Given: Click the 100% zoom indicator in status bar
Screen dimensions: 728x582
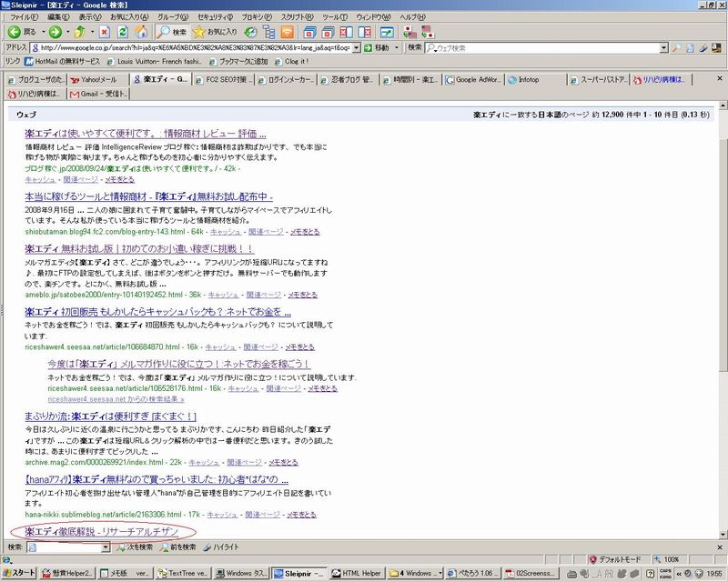Looking at the screenshot, I should coord(667,559).
